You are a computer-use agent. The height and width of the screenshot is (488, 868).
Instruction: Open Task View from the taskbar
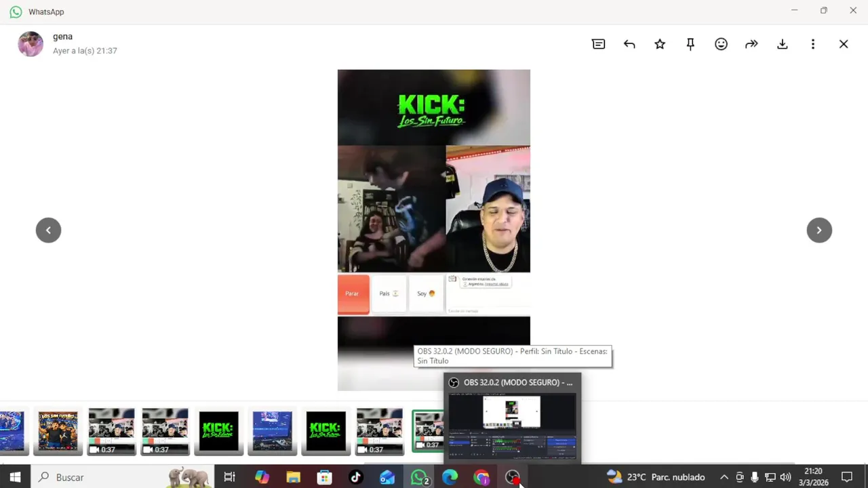click(x=229, y=477)
